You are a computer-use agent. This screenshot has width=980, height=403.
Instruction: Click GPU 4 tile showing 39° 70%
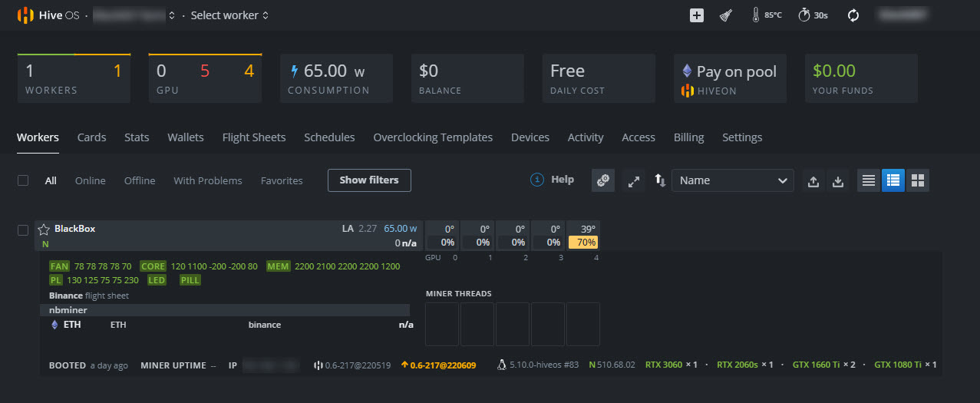(583, 235)
